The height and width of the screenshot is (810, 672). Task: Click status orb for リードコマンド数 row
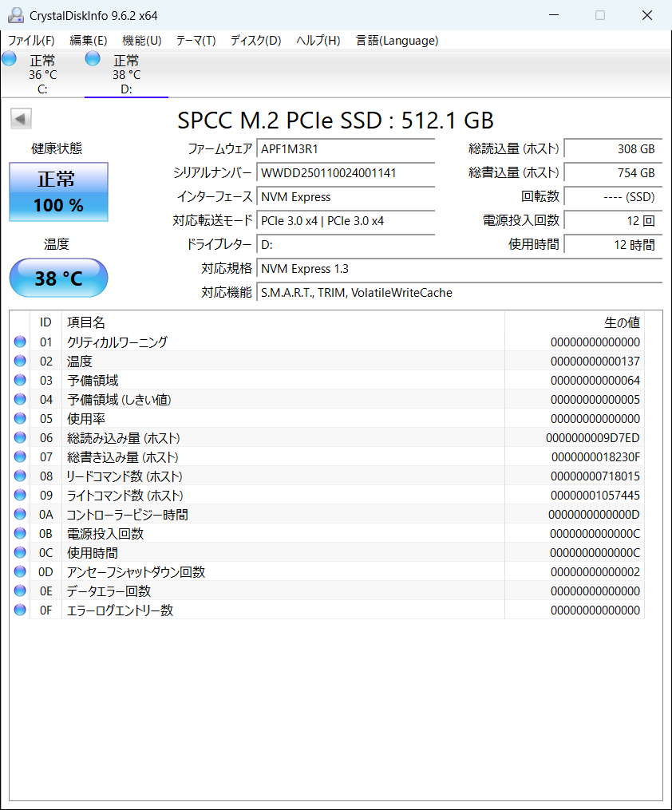[20, 476]
